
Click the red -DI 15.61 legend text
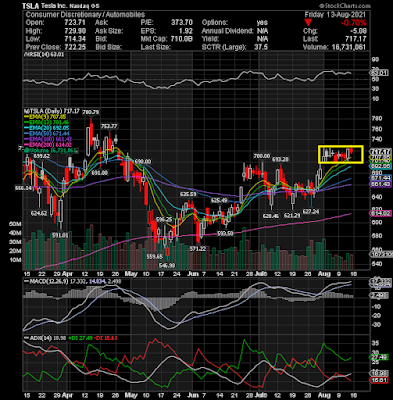(105, 338)
